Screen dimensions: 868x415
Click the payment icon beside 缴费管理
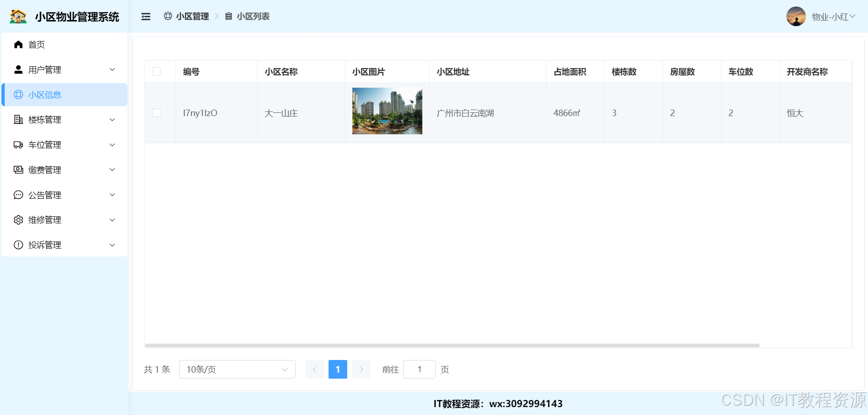pos(18,170)
